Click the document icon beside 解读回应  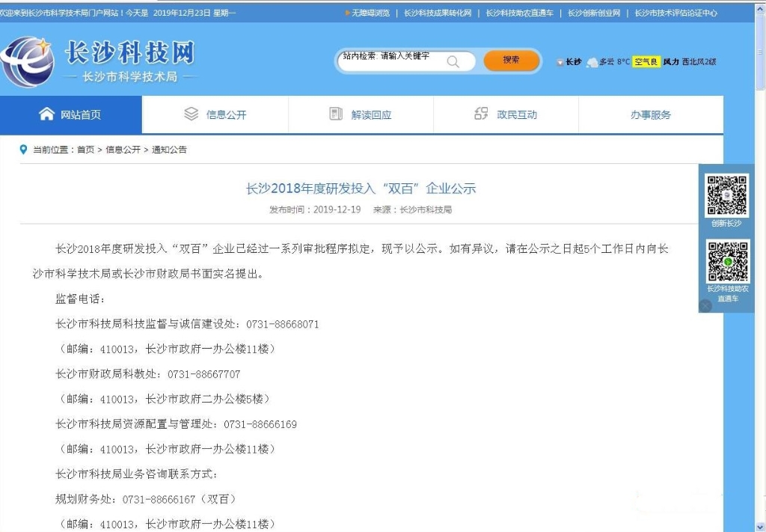click(x=336, y=113)
